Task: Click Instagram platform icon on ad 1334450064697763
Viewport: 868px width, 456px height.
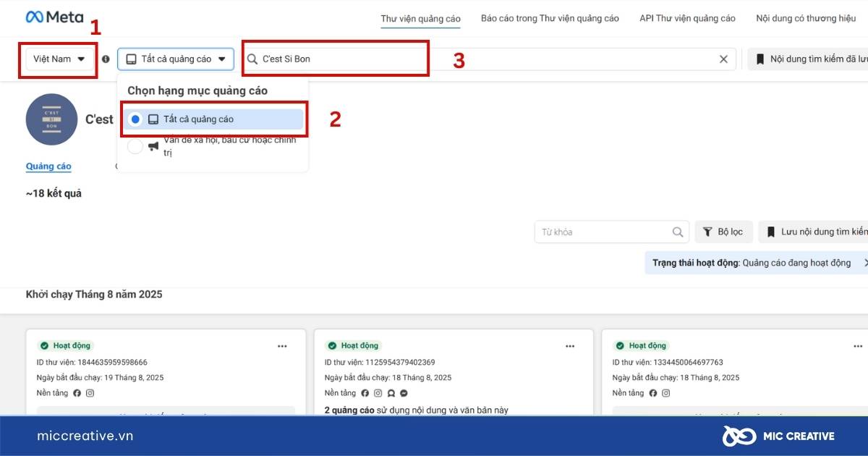Action: [x=666, y=393]
